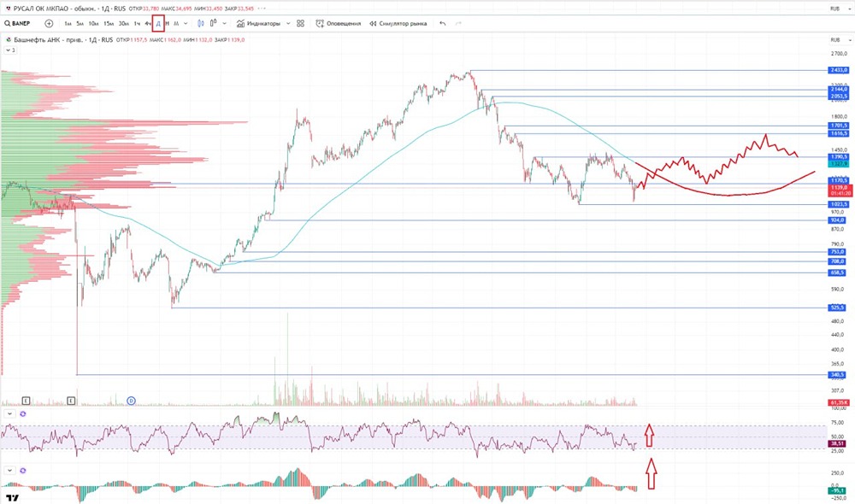This screenshot has height=504, width=855.
Task: Open symbol search showing BANEP
Action: [17, 23]
